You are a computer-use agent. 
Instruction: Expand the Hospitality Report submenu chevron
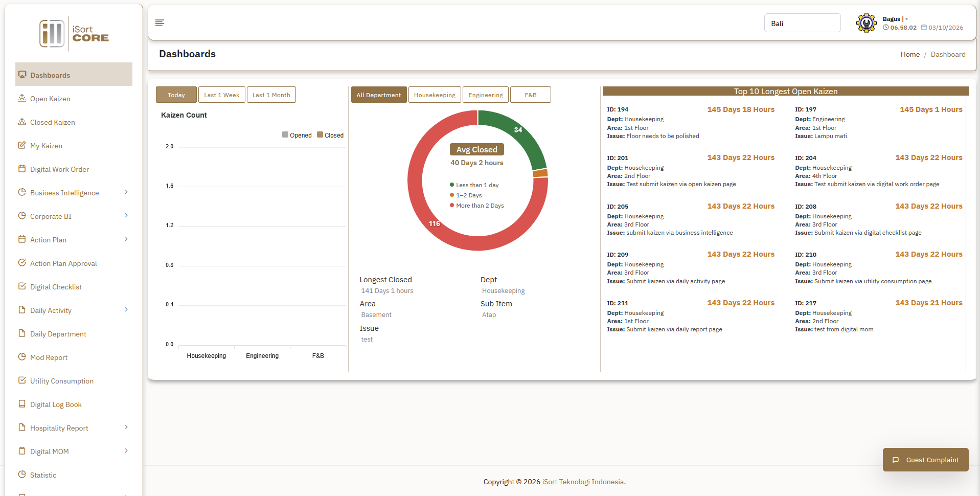point(126,427)
